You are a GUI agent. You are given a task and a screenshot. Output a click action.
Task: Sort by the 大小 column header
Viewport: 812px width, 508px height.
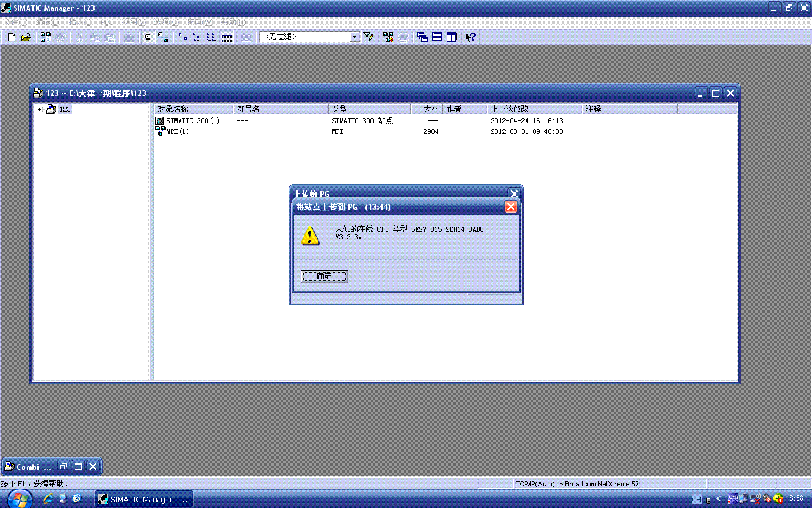427,109
